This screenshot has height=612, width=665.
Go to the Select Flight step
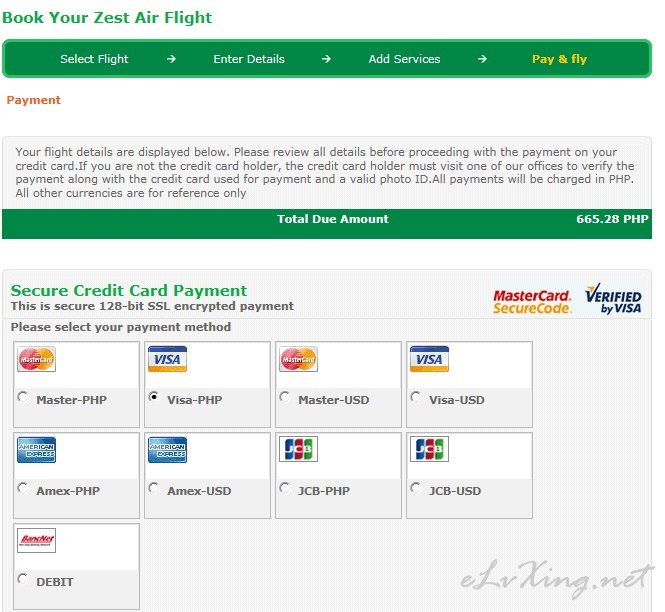tap(94, 59)
